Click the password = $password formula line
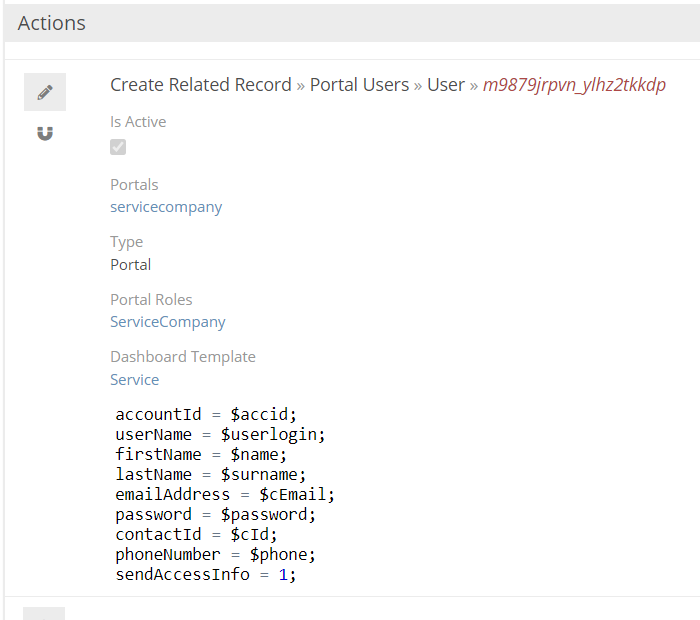700x620 pixels. [215, 515]
